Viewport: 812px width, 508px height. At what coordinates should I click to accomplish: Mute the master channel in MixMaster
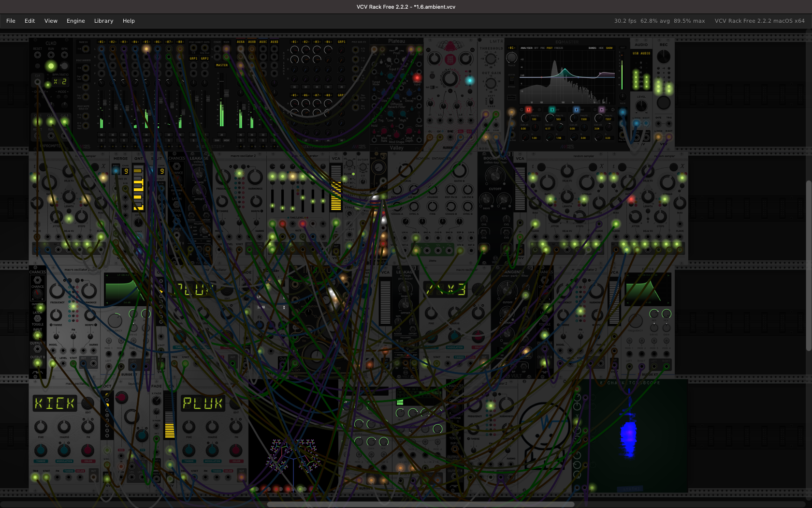(x=222, y=134)
